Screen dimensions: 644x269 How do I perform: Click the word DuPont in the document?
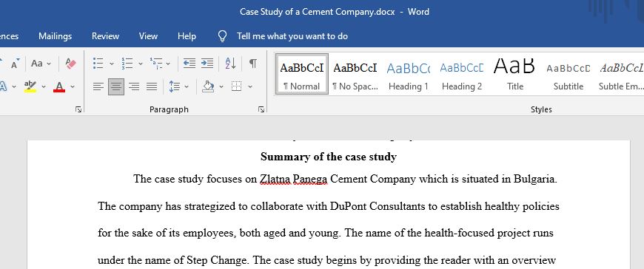pyautogui.click(x=349, y=206)
